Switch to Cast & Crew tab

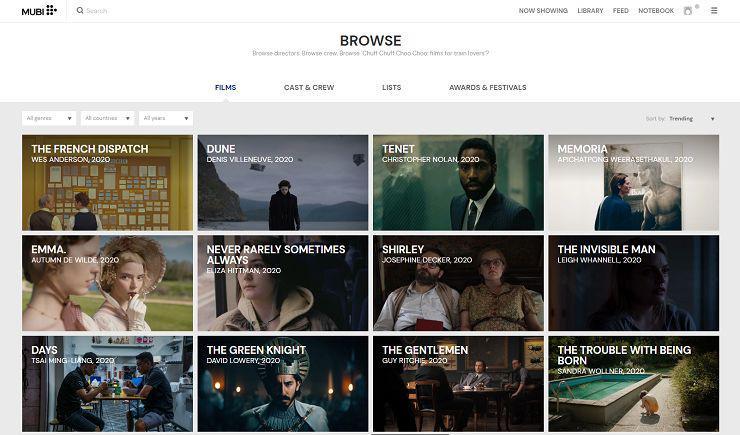coord(309,87)
